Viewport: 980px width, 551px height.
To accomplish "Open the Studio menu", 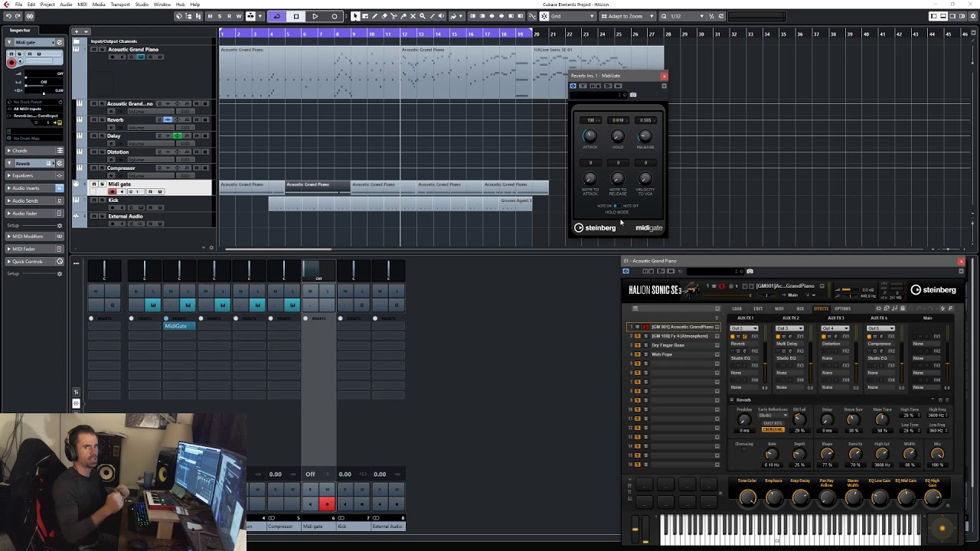I will (x=142, y=5).
